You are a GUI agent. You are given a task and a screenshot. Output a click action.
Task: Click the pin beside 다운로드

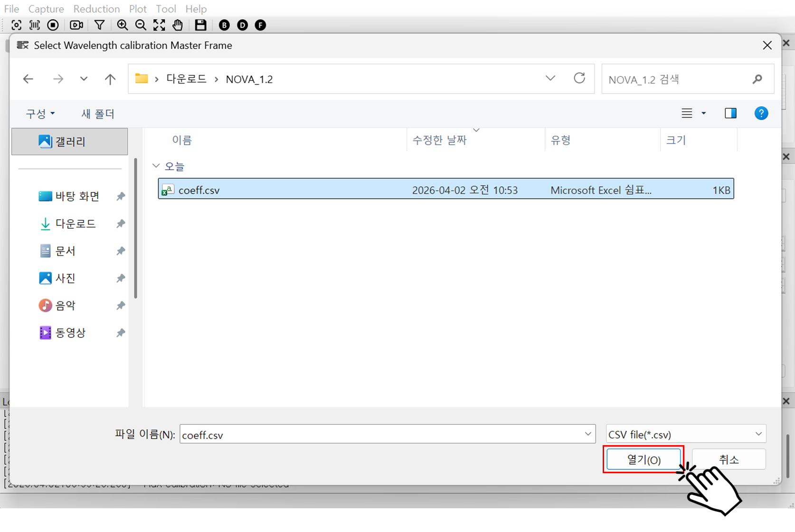(121, 224)
